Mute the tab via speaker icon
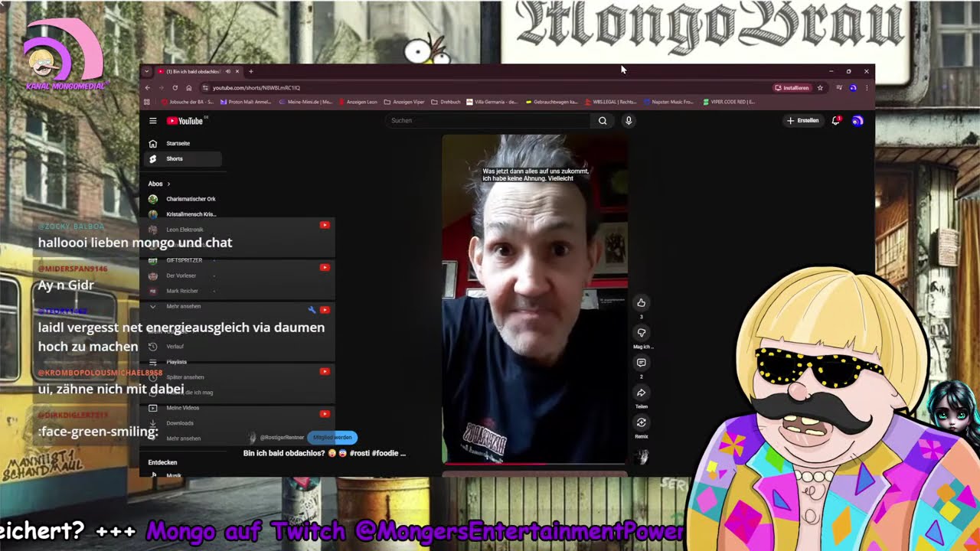980x551 pixels. click(x=227, y=71)
